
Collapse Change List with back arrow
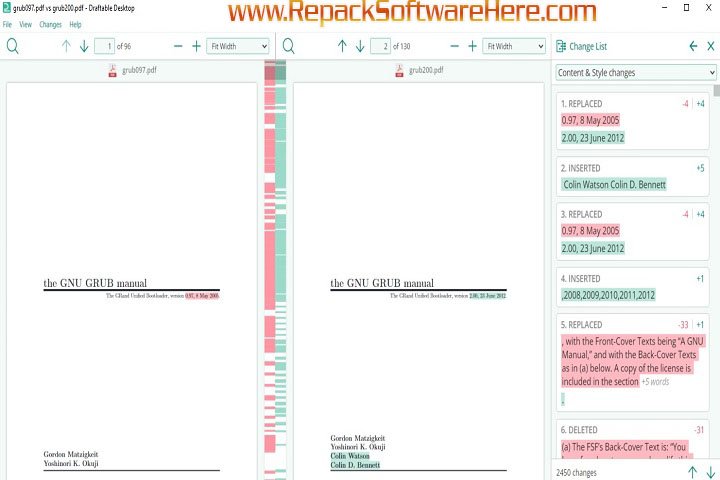[693, 46]
